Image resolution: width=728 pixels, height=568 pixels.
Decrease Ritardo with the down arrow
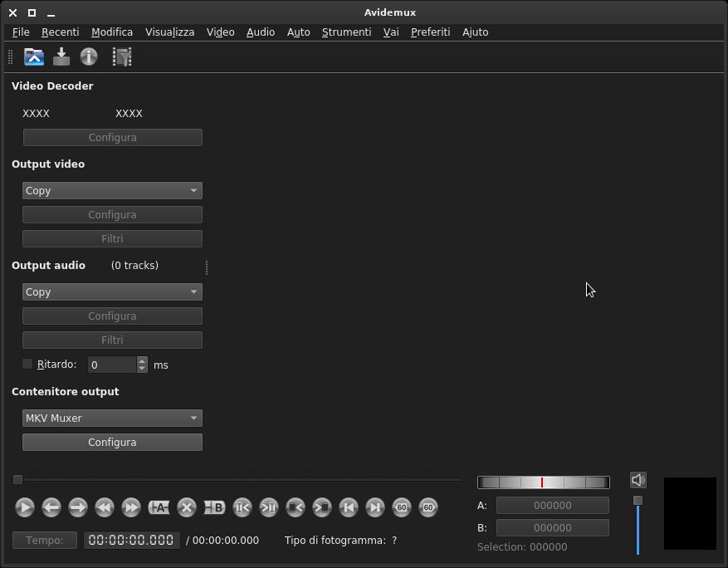[142, 369]
